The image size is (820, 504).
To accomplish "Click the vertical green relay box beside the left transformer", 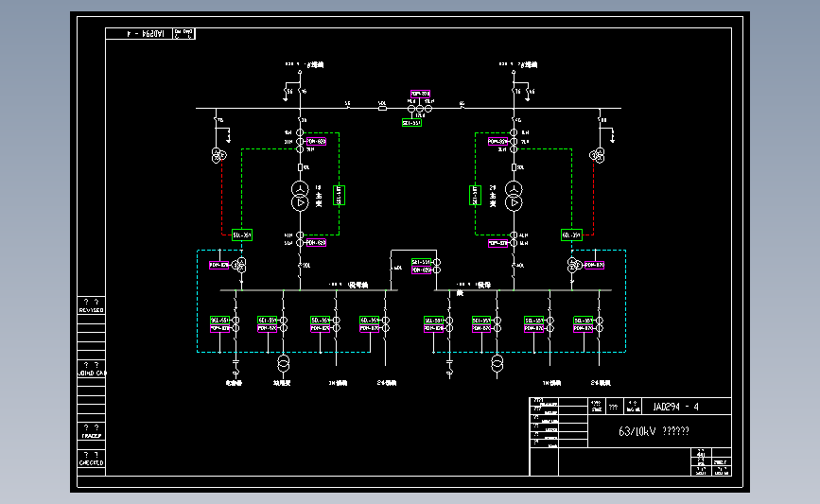I will tap(339, 196).
